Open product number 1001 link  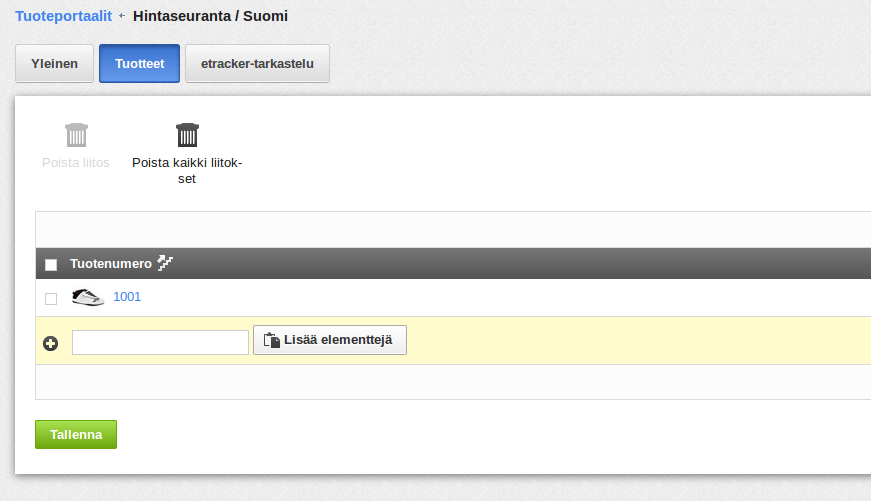(x=127, y=297)
